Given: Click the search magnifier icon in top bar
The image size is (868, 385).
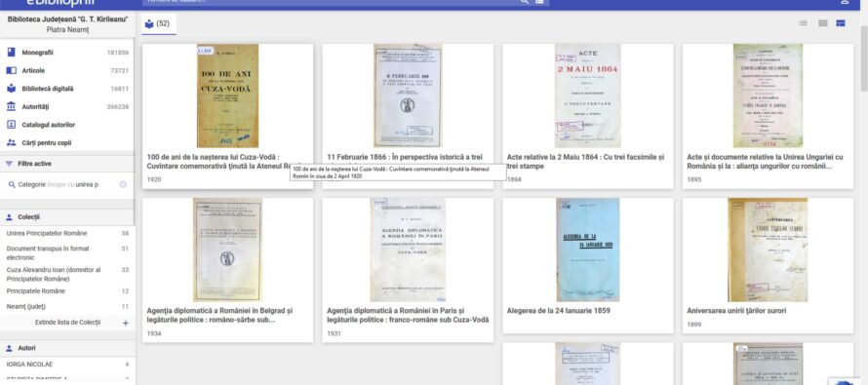Looking at the screenshot, I should [x=525, y=2].
